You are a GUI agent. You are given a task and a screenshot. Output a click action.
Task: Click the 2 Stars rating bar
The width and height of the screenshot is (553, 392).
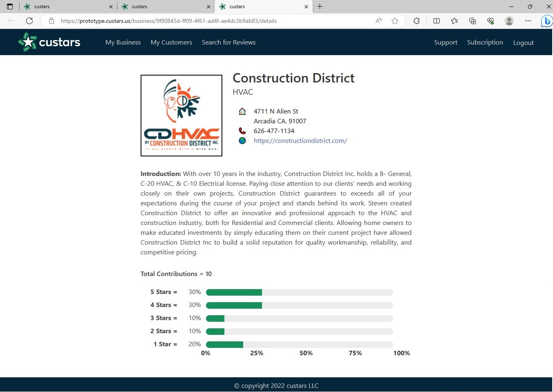pos(299,332)
